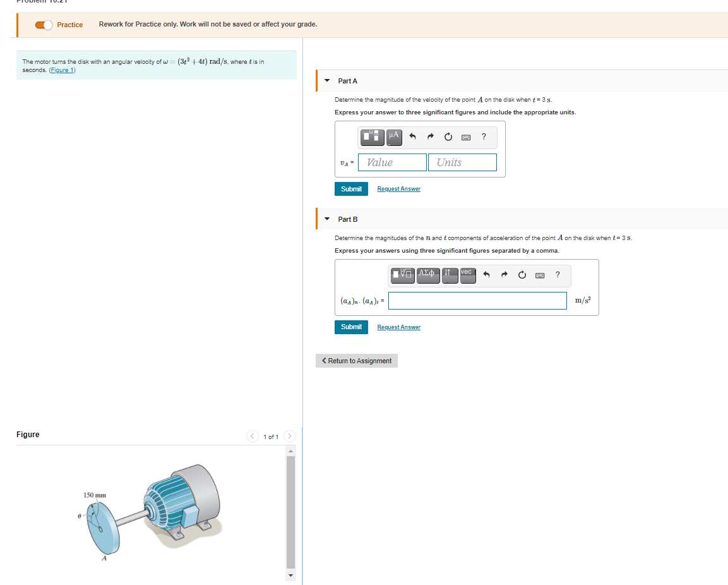Open help with the question mark icon
The image size is (728, 585).
coord(483,137)
